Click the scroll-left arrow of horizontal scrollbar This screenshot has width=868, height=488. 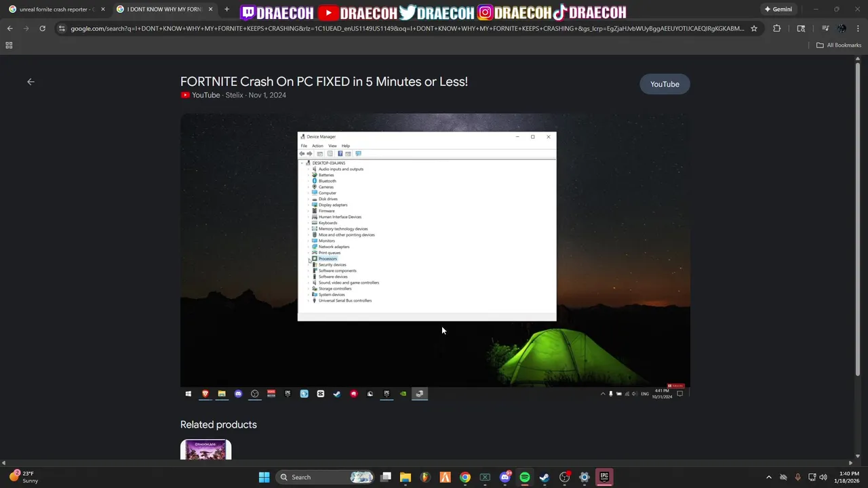pos(3,463)
